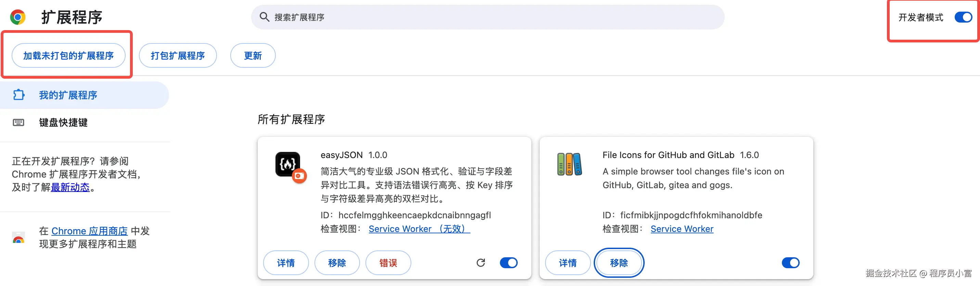Viewport: 980px width, 286px height.
Task: Click the keyboard shortcuts icon
Action: click(18, 122)
